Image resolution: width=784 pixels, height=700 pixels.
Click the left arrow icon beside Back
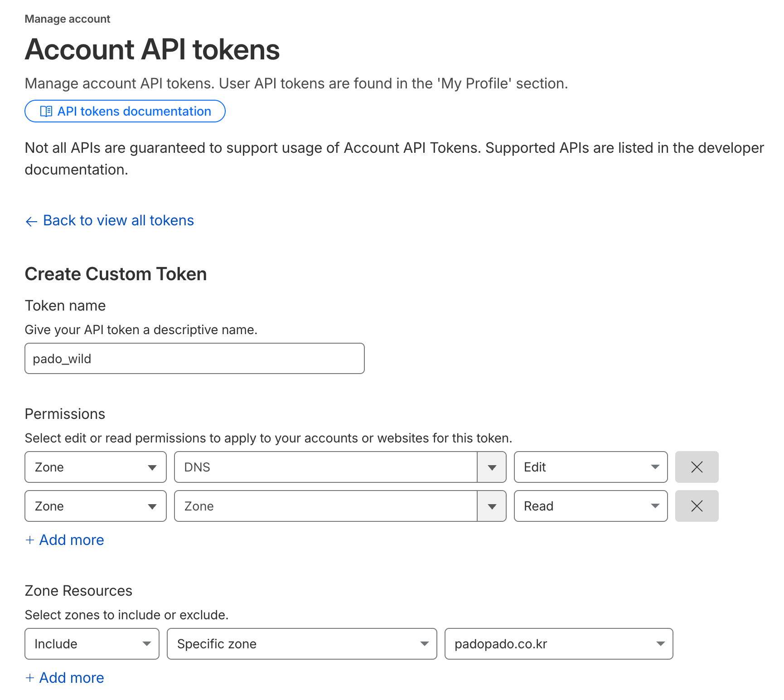pyautogui.click(x=31, y=221)
